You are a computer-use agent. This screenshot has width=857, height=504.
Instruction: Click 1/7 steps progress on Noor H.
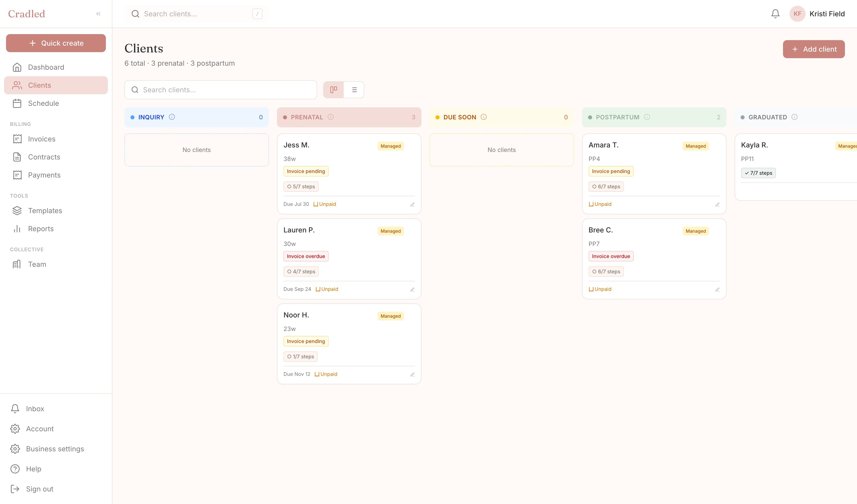pyautogui.click(x=300, y=357)
